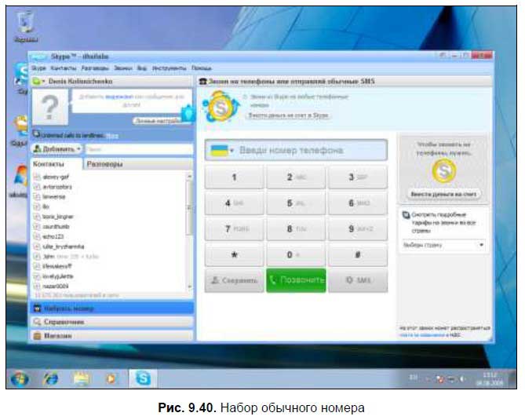Screen dimensions: 525x420
Task: Open the Windows Start button
Action: [x=20, y=379]
